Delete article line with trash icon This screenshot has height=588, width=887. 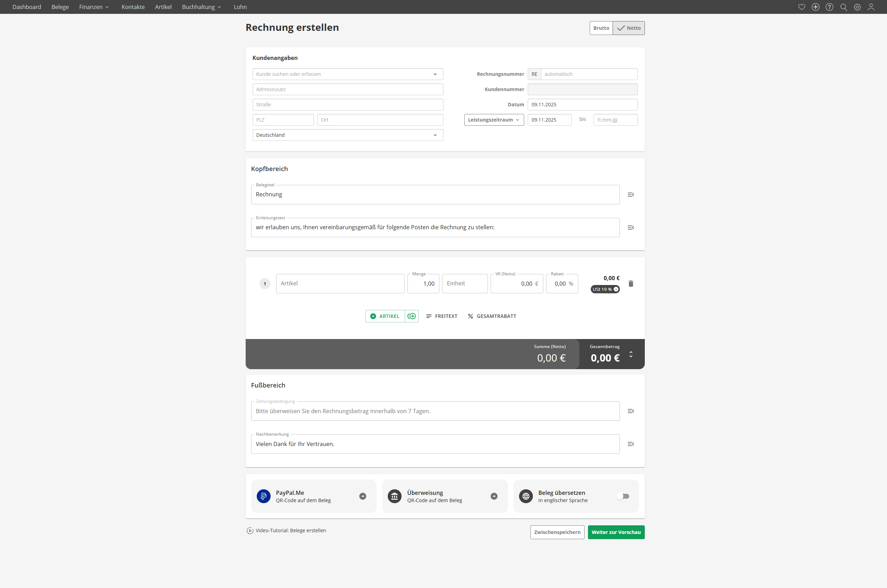(x=631, y=284)
